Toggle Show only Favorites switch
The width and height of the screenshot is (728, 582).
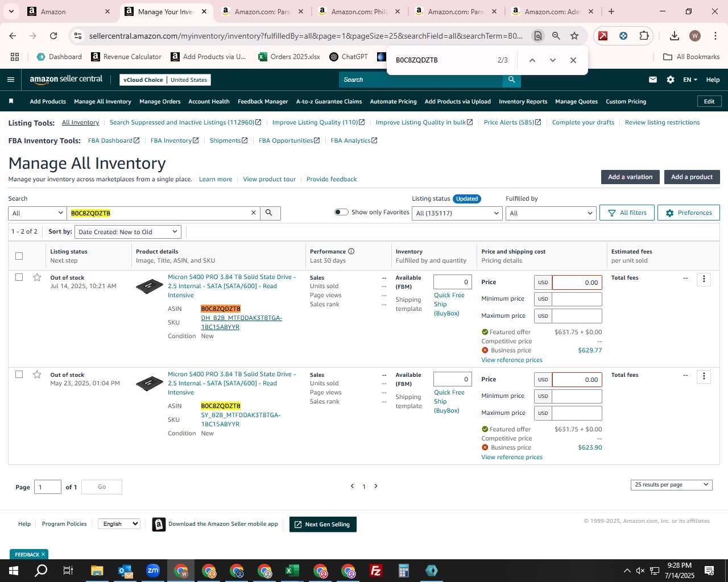pos(341,212)
